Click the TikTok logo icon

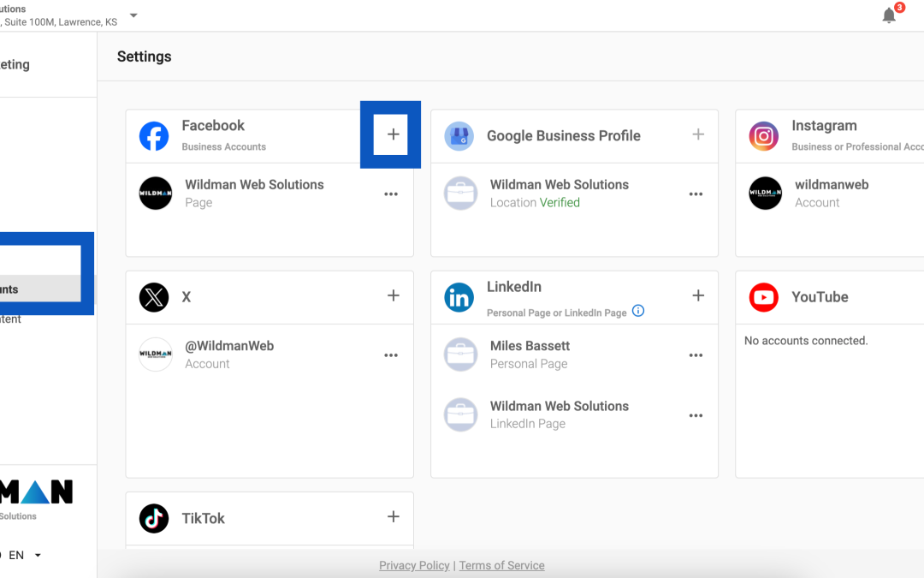click(x=154, y=518)
